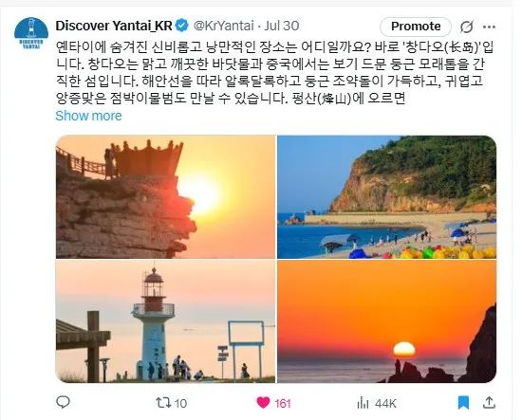522x420 pixels.
Task: Open the @KrYantai handle link
Action: coord(224,26)
